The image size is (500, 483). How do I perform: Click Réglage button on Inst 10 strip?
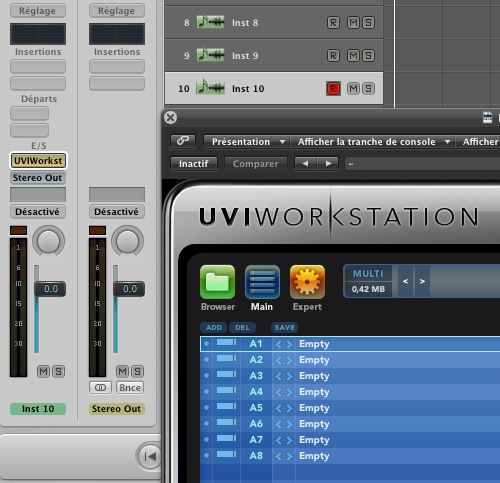(x=38, y=11)
